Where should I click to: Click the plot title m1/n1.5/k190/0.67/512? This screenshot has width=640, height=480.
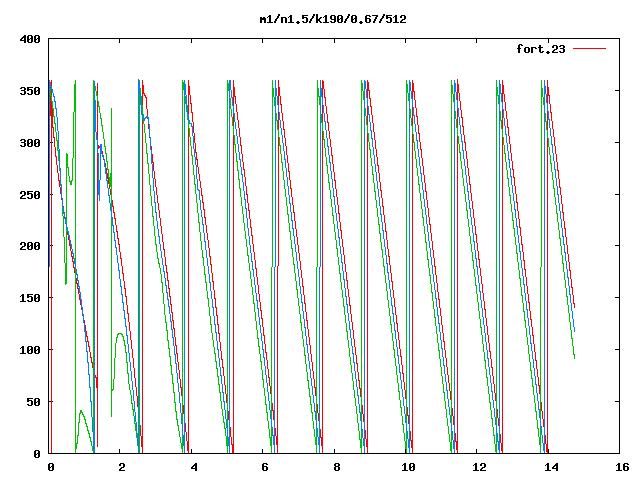pyautogui.click(x=333, y=19)
